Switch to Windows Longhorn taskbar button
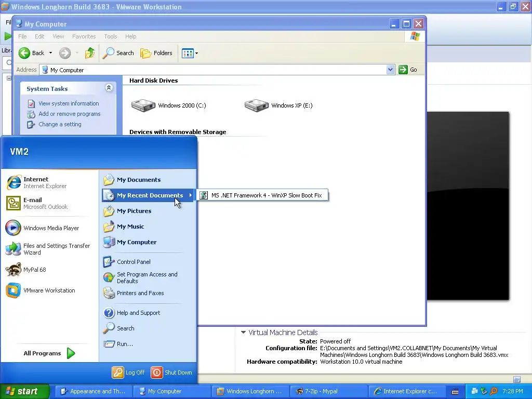 click(249, 391)
